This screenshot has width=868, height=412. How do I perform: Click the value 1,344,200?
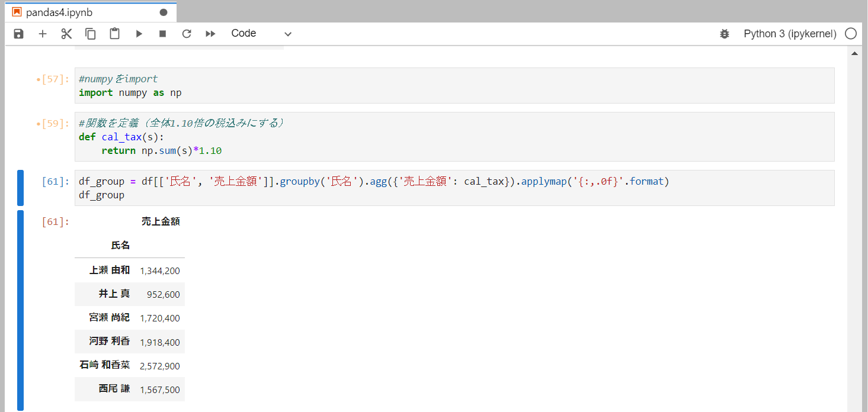[160, 271]
